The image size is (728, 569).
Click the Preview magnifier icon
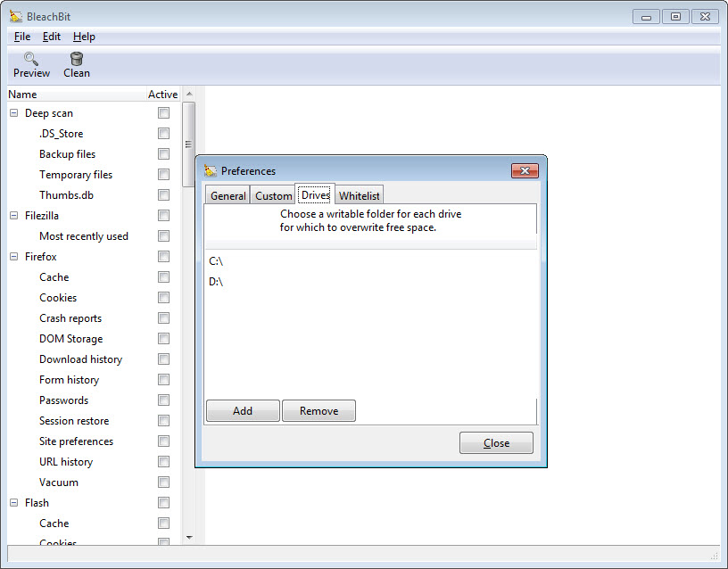[31, 59]
